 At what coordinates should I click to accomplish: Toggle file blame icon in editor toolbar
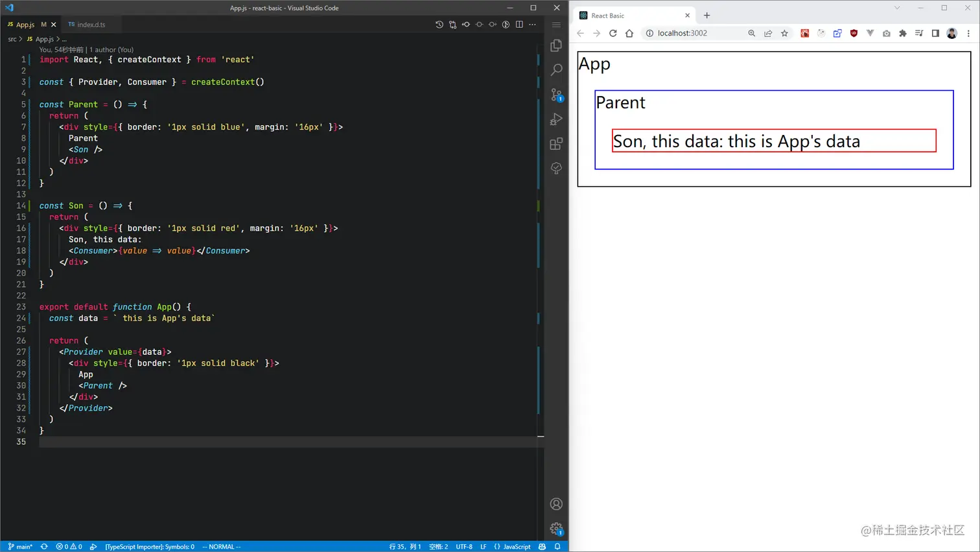coord(506,25)
